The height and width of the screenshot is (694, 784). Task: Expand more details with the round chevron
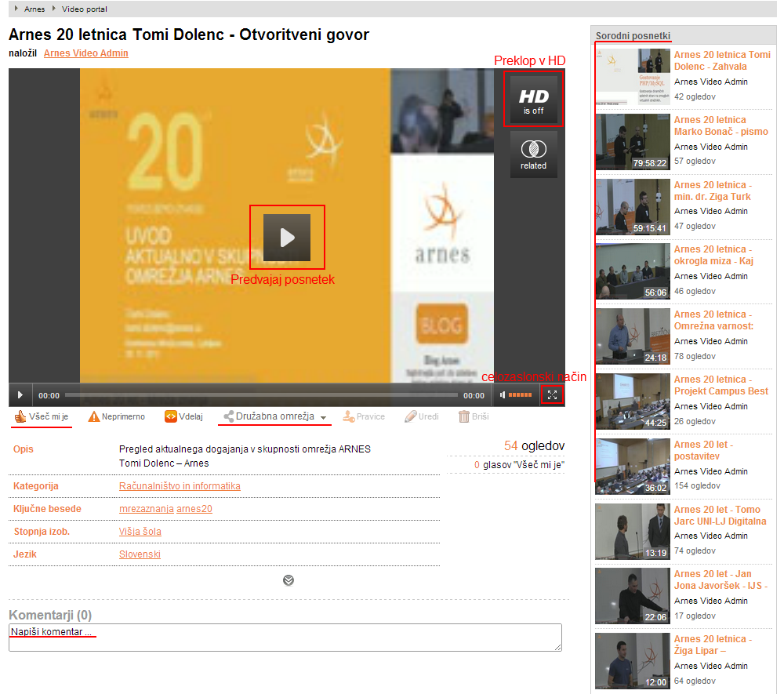[x=289, y=580]
